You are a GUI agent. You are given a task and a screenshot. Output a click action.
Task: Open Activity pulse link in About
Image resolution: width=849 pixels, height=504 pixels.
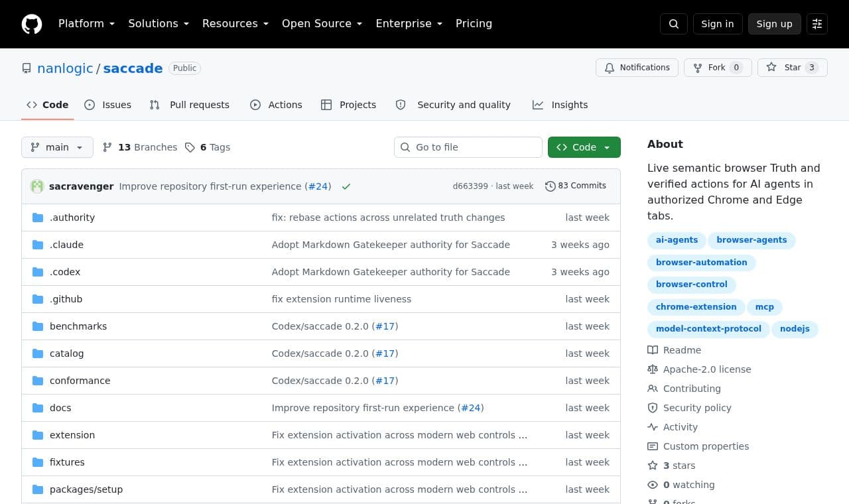tap(673, 427)
